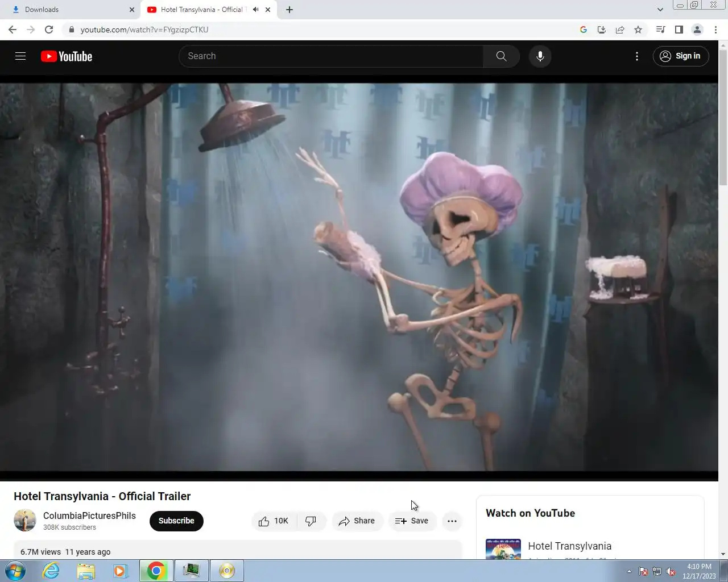Open Chrome three-dot menu
Viewport: 728px width, 582px height.
(x=715, y=30)
